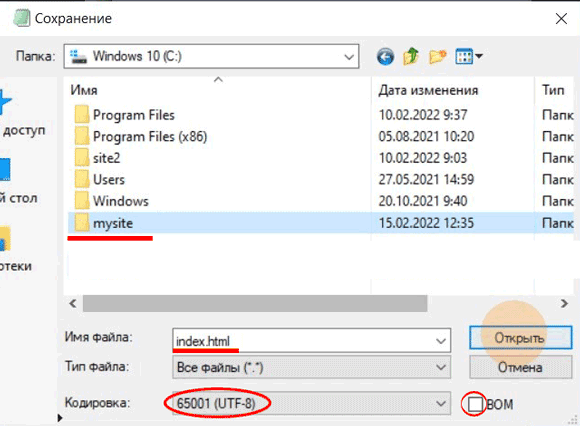Viewport: 580px width, 426px height.
Task: Close the Сохранение dialog
Action: coord(561,18)
